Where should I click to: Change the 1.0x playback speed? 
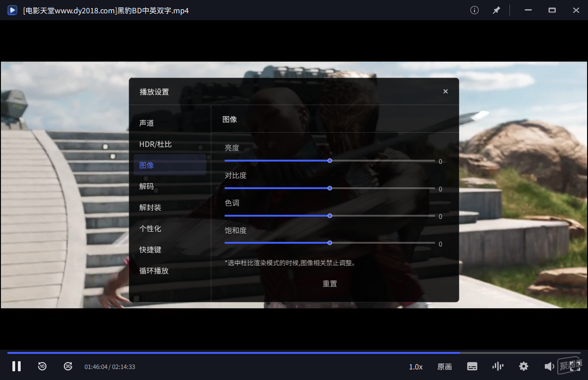coord(416,367)
